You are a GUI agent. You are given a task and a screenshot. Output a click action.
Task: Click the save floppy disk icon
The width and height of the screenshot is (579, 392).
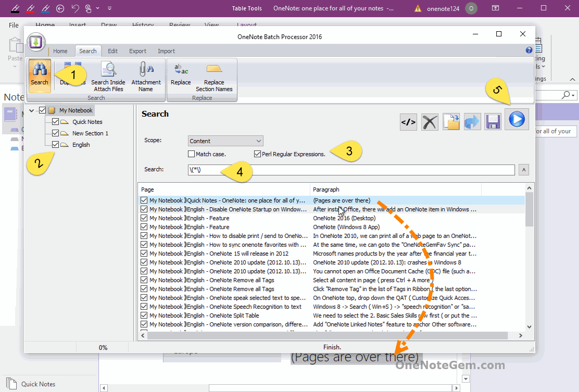tap(493, 121)
